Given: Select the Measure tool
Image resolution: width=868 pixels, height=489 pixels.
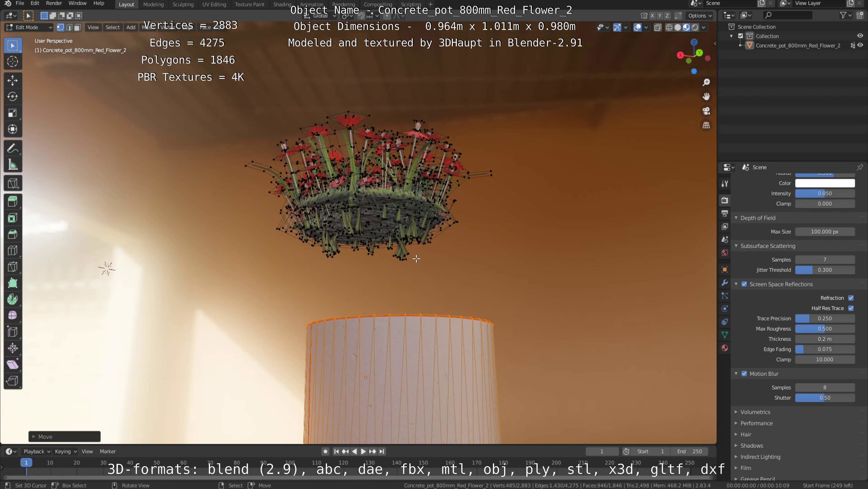Looking at the screenshot, I should (13, 165).
